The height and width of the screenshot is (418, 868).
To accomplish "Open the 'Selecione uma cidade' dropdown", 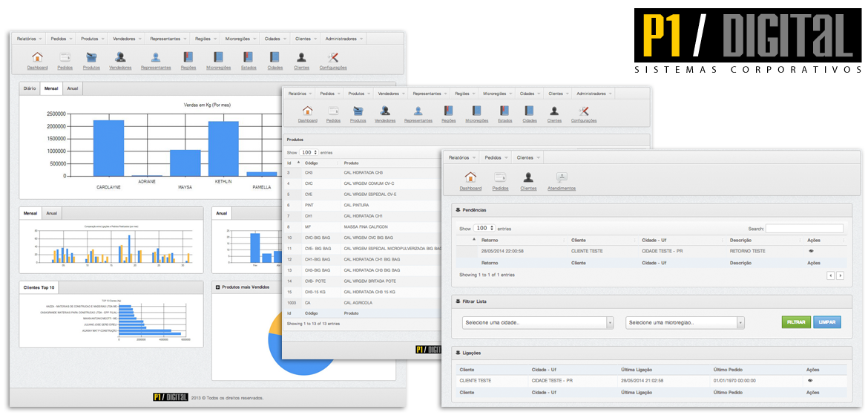I will click(538, 322).
